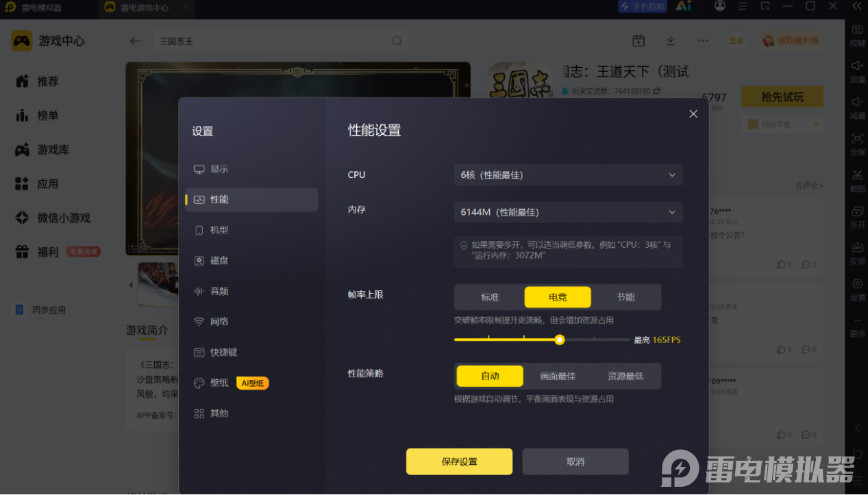The width and height of the screenshot is (868, 495).
Task: Select the 性能 performance settings section
Action: pyautogui.click(x=251, y=199)
